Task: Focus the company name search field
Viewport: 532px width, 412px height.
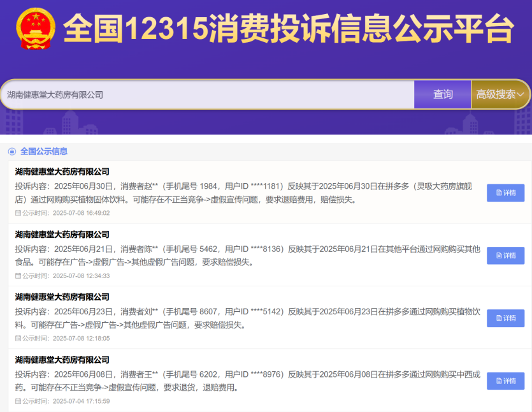Action: pyautogui.click(x=207, y=94)
